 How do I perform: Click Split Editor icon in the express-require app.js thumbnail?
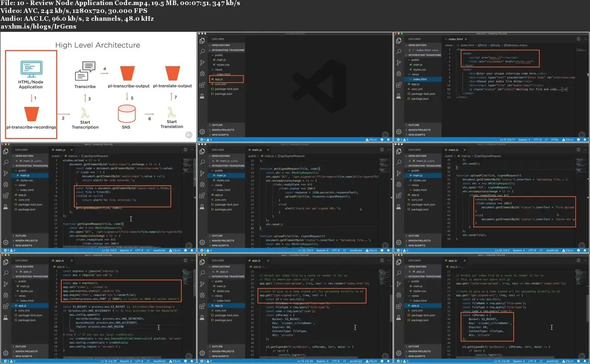[x=185, y=261]
